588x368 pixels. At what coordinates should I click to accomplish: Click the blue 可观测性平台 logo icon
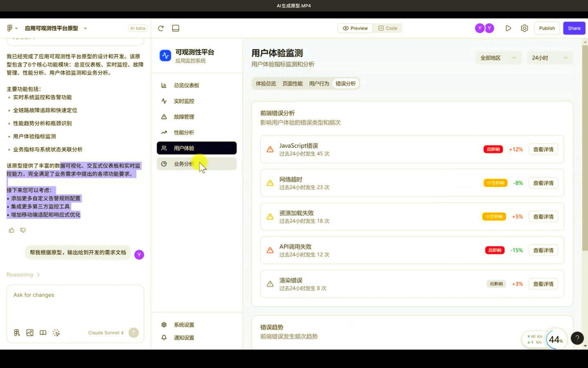click(x=165, y=56)
